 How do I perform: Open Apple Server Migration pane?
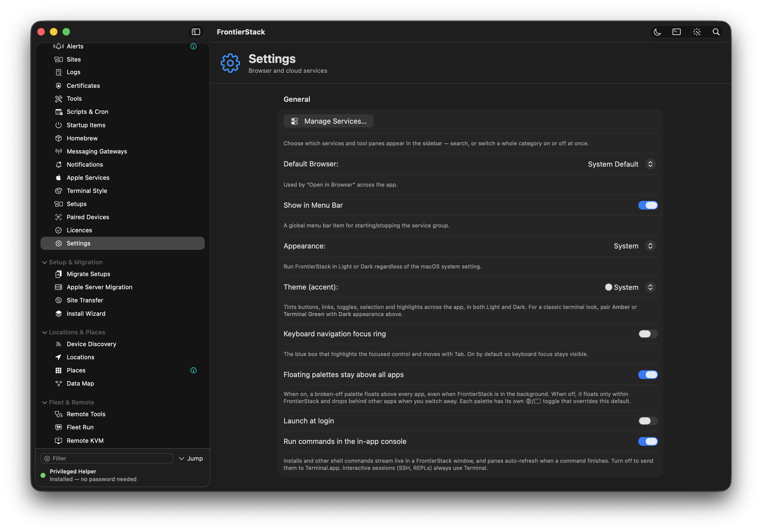[x=122, y=287]
